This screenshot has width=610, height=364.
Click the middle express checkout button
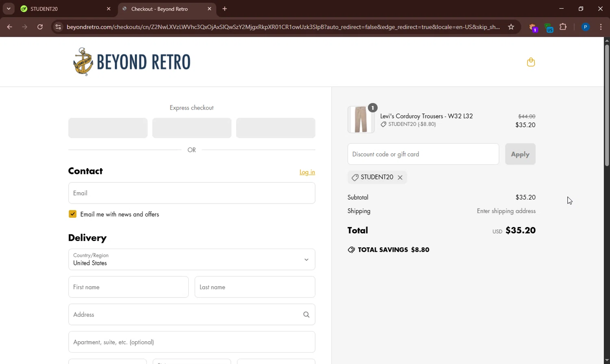192,128
